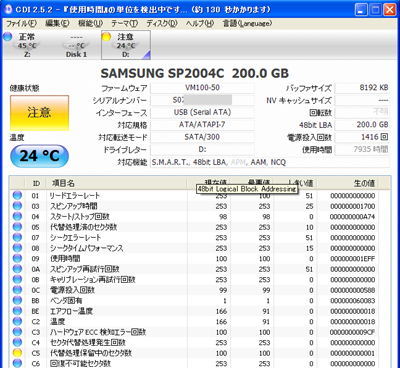The width and height of the screenshot is (400, 368).
Task: Open the ディスク(D) menu
Action: click(162, 24)
